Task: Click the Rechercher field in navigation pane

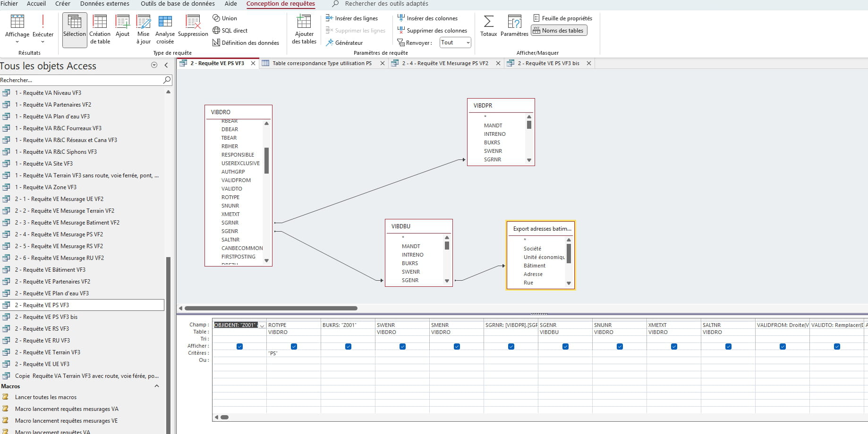Action: pyautogui.click(x=80, y=80)
